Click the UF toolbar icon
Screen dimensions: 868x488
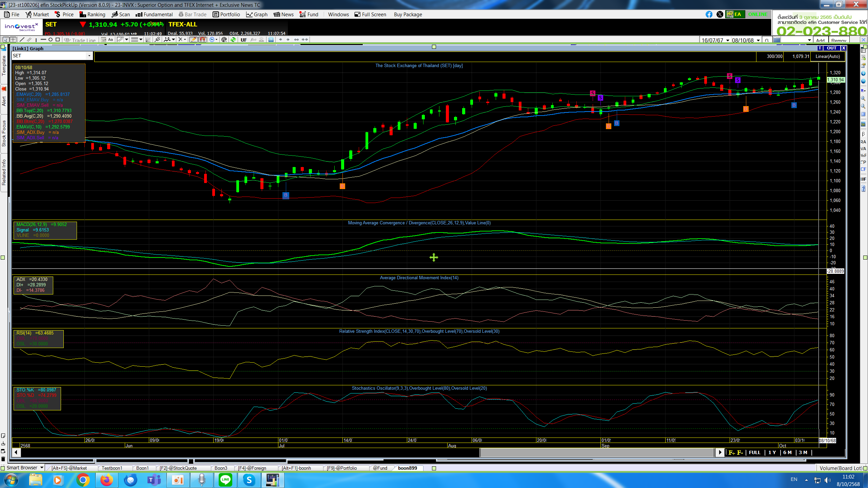click(x=244, y=40)
